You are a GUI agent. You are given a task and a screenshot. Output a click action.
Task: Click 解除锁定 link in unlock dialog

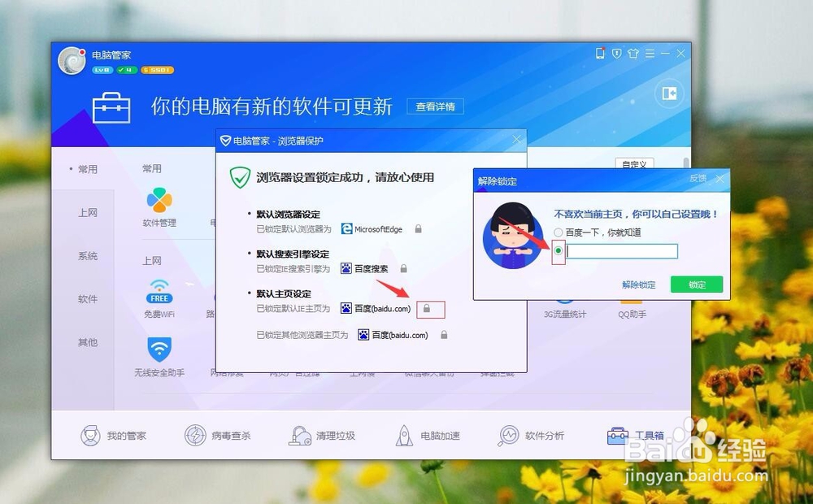[x=638, y=285]
